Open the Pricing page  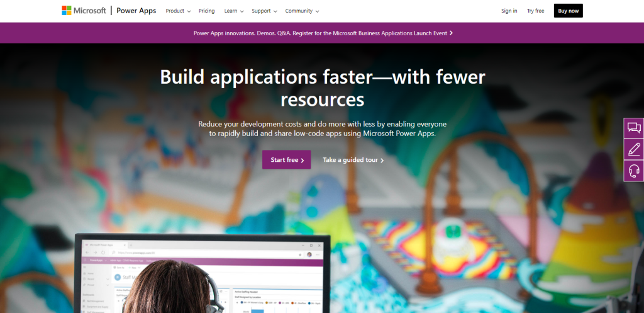[206, 11]
